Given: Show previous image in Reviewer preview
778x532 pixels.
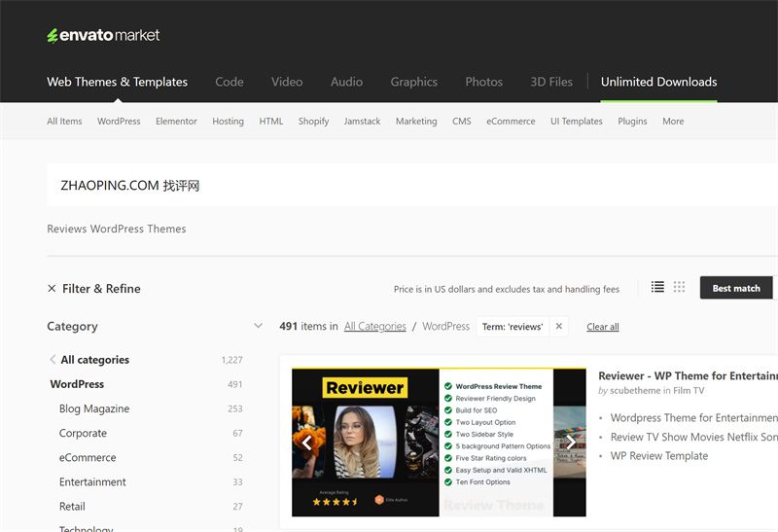Looking at the screenshot, I should 307,443.
